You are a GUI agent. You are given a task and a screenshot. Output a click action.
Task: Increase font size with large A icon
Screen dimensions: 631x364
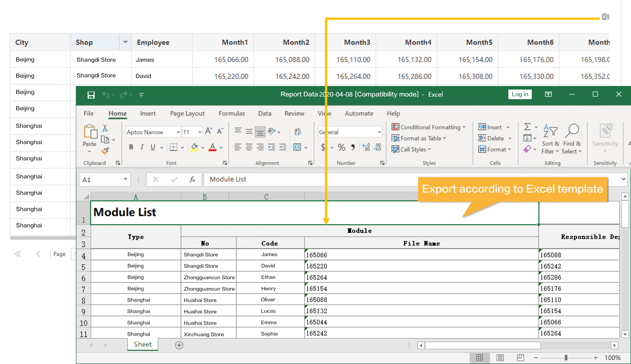point(209,131)
